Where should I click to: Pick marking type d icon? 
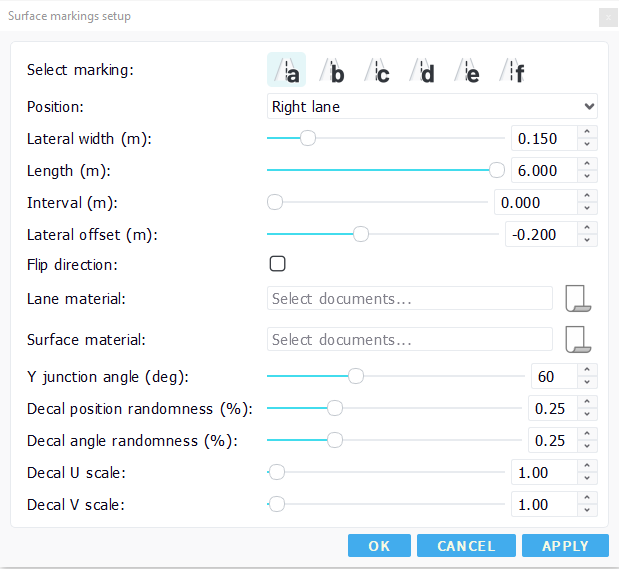tap(422, 70)
